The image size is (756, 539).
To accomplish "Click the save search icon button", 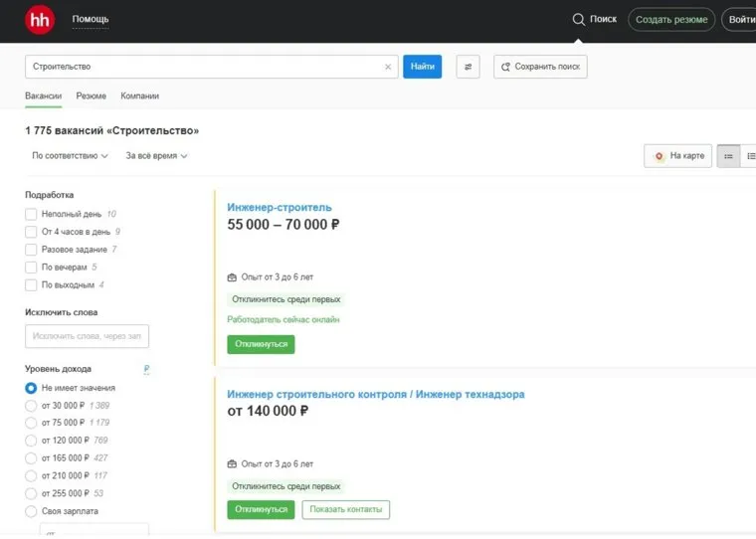I will pos(506,67).
